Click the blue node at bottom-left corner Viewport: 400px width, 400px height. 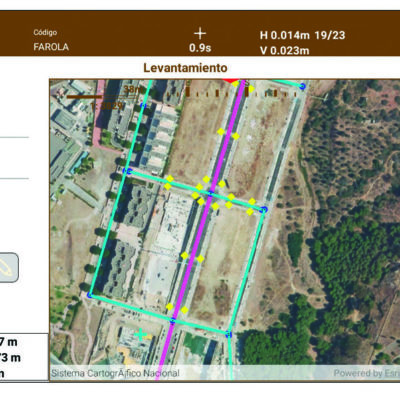[89, 295]
